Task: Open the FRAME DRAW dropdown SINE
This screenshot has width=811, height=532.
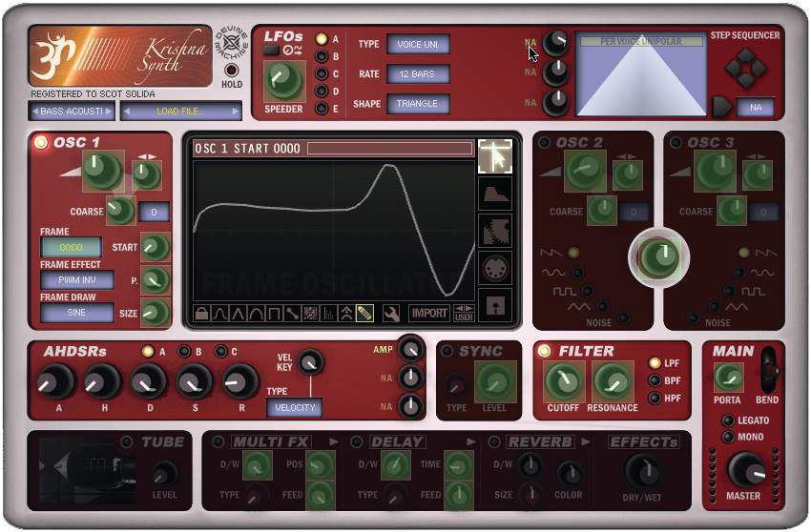Action: (77, 313)
